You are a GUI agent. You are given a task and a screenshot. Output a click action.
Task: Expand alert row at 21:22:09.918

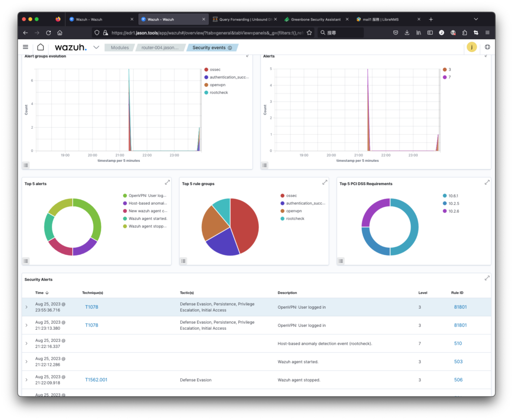(x=27, y=380)
